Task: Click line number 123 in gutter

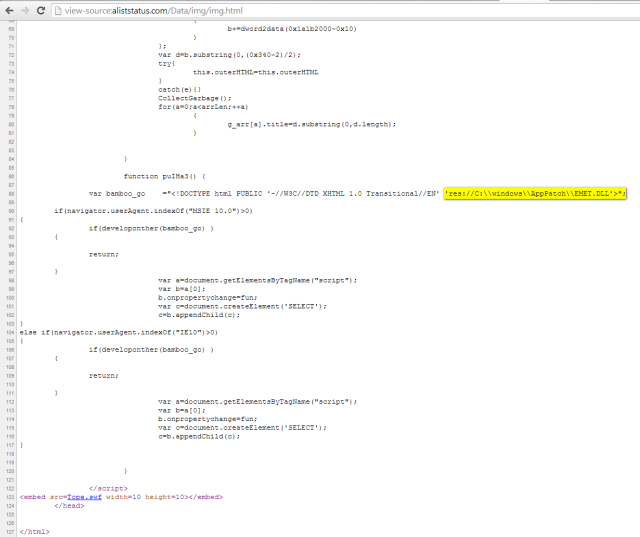Action: coord(10,497)
